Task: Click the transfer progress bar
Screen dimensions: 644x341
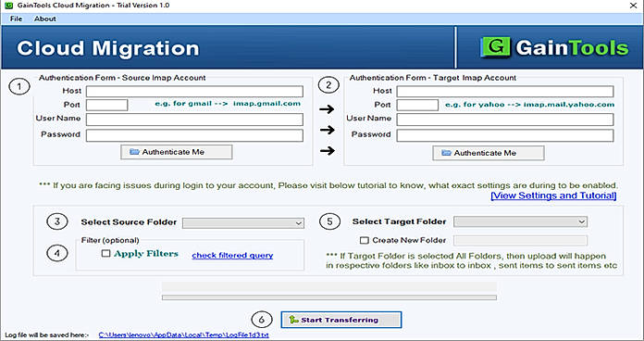Action: (x=329, y=297)
